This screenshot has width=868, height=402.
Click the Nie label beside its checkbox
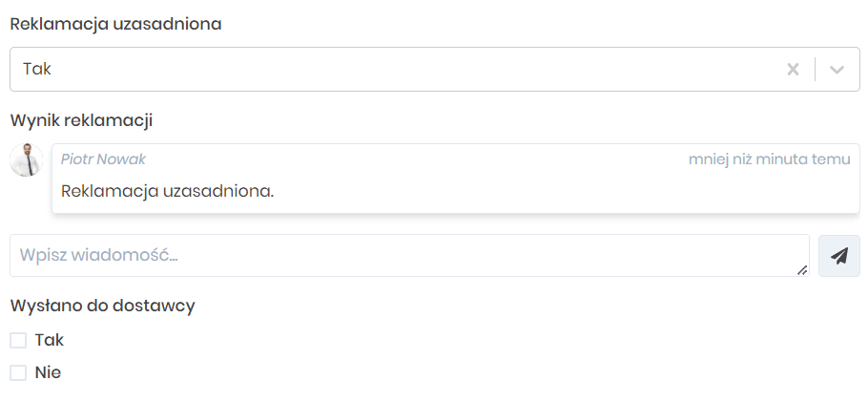pyautogui.click(x=48, y=373)
